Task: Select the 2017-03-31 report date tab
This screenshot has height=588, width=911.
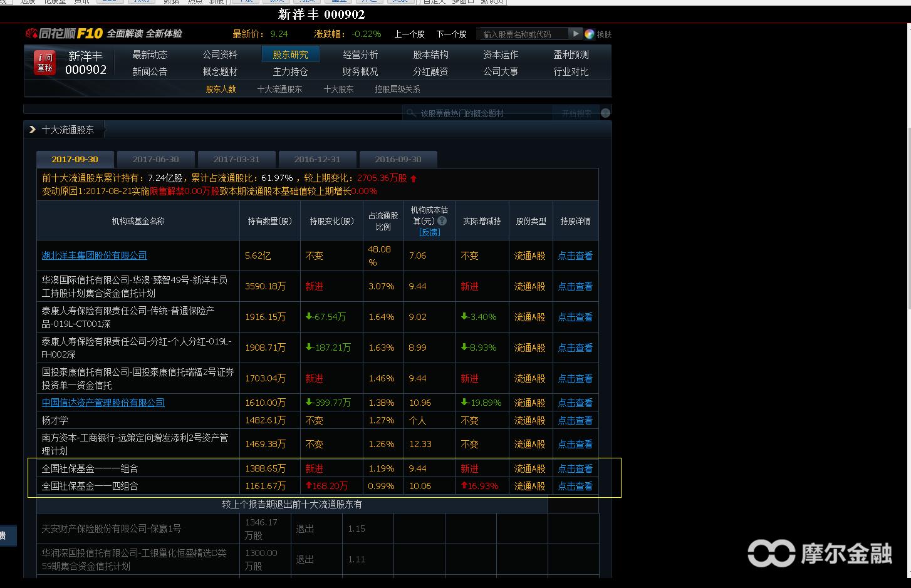Action: (236, 159)
